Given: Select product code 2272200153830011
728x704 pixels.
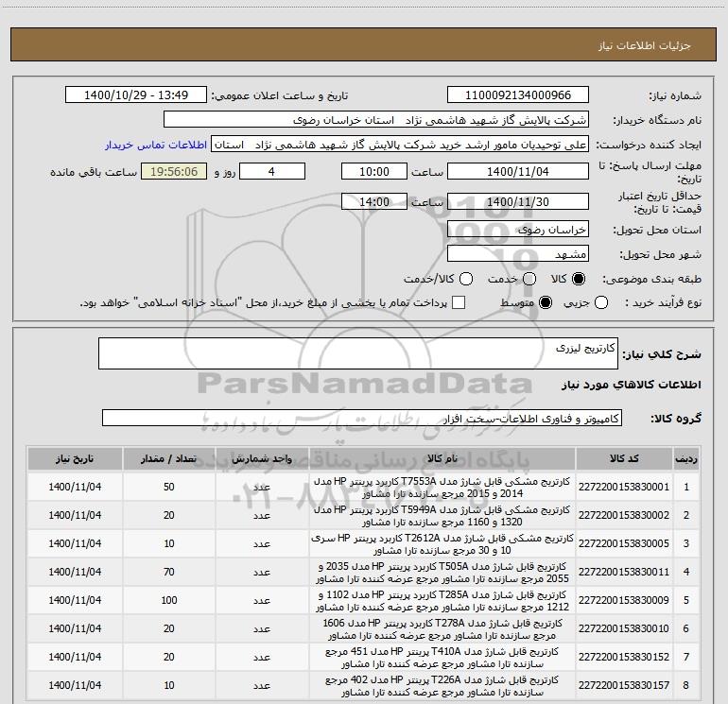Looking at the screenshot, I should [x=624, y=572].
